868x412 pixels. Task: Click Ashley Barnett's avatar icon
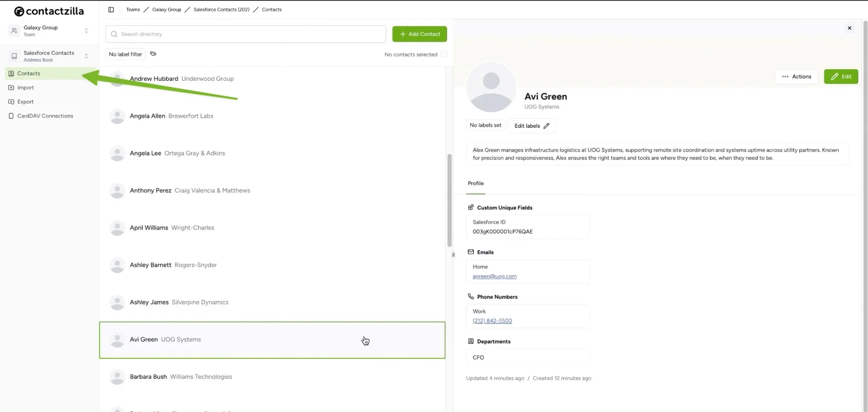[117, 265]
